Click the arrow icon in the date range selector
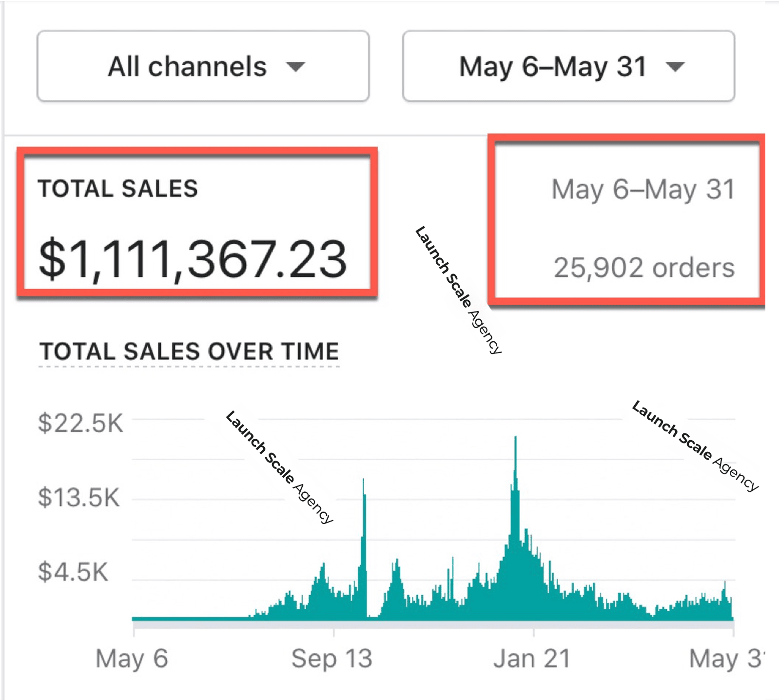 pyautogui.click(x=675, y=66)
